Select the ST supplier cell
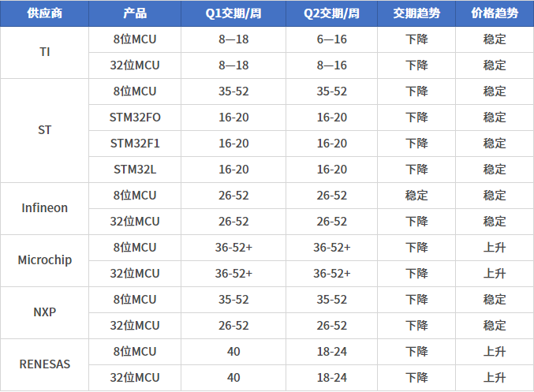 [45, 130]
